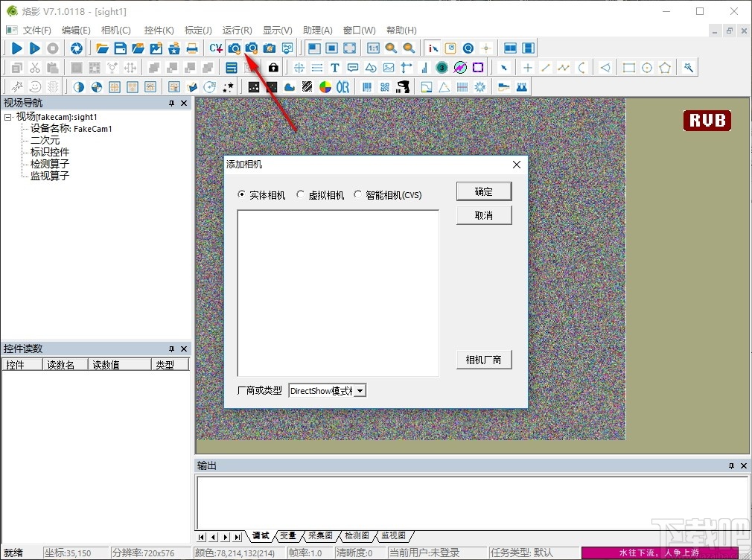
Task: Click the 相机厂商 button
Action: point(484,360)
